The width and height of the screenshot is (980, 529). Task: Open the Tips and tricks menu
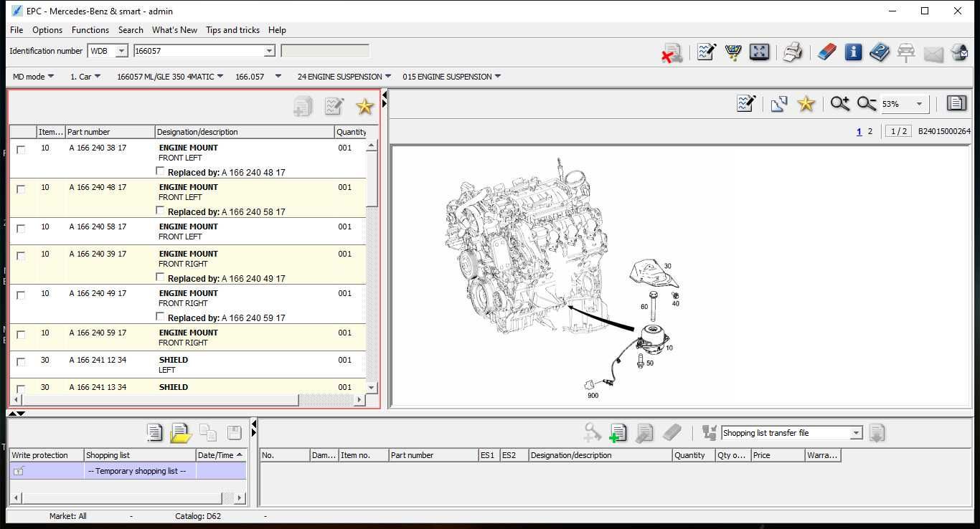(x=232, y=30)
